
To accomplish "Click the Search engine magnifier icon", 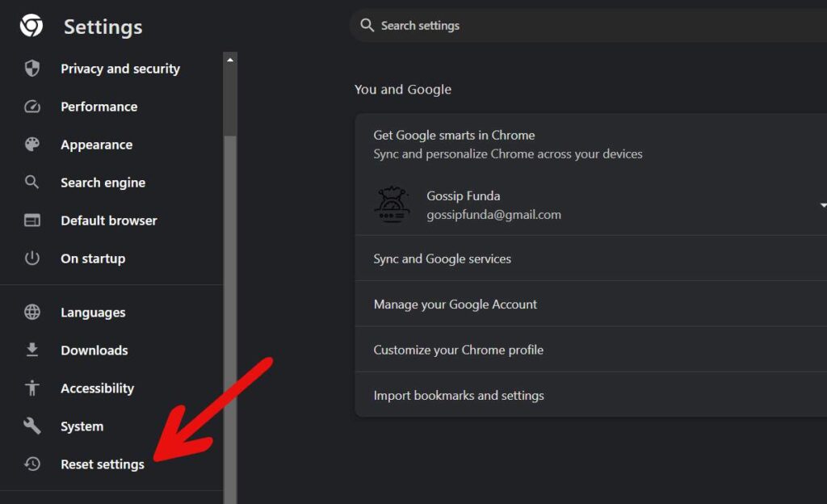I will coord(31,183).
